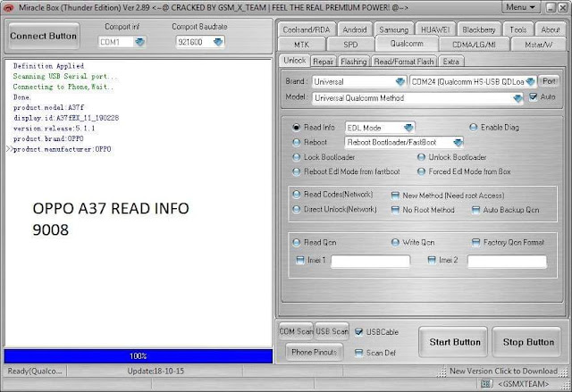Select the Lock Bootloader option
This screenshot has height=392, width=572.
click(x=296, y=157)
